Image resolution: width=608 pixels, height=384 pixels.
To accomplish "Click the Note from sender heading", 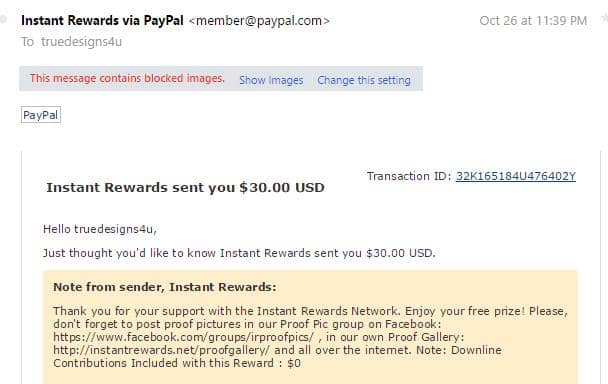I will tap(165, 287).
